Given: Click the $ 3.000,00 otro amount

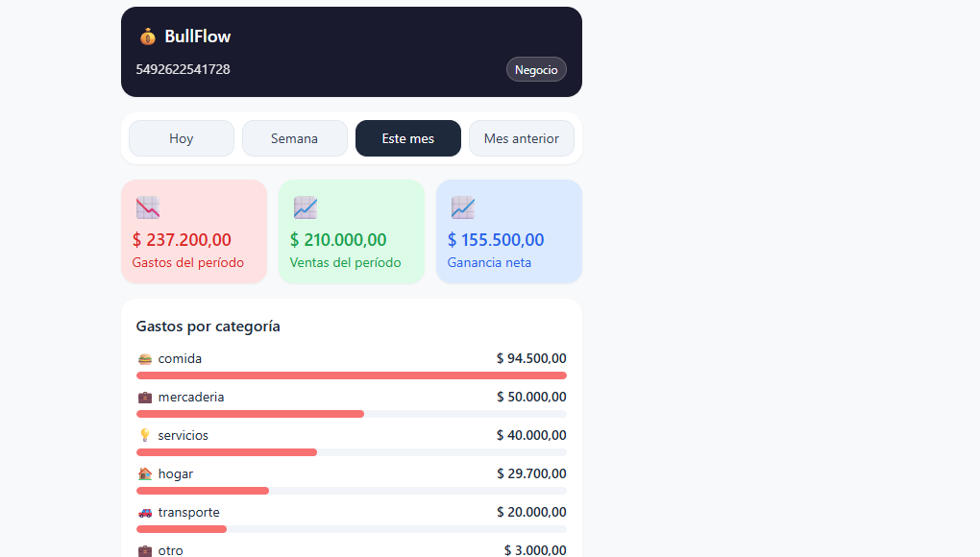Looking at the screenshot, I should point(535,550).
